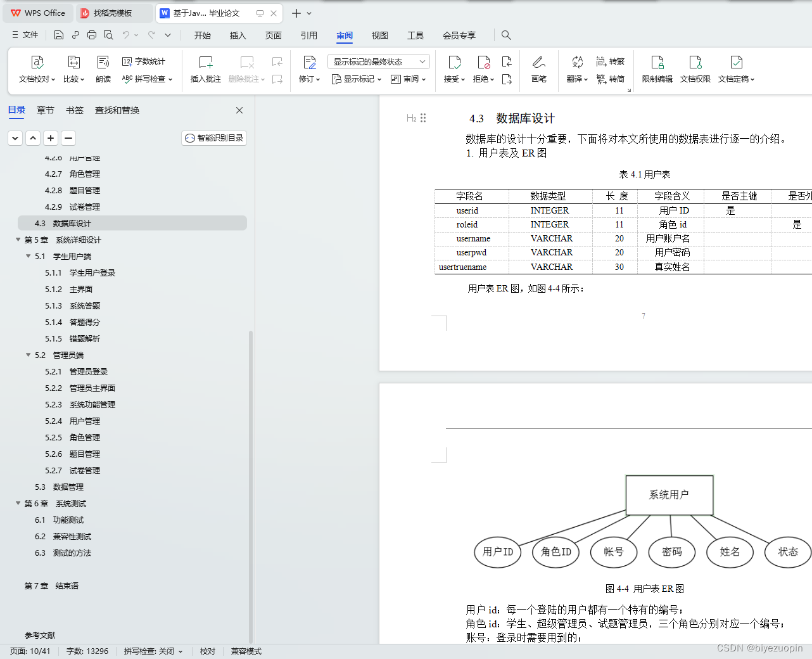Open the 文件 menu
Screen dimensions: 812x659
click(25, 35)
